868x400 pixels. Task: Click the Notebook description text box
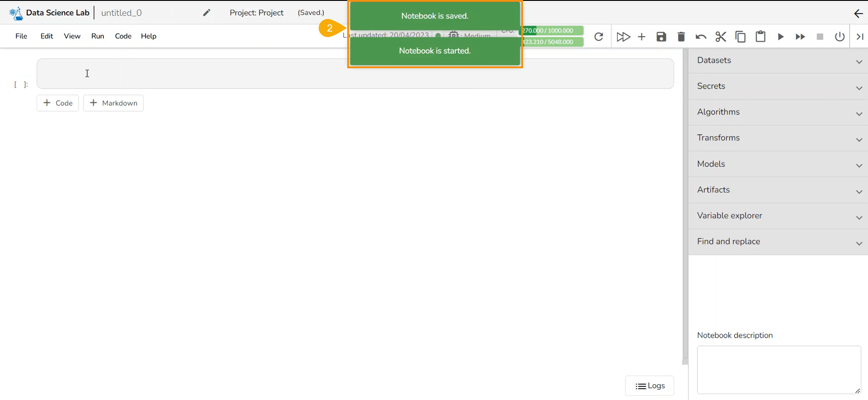(x=778, y=370)
